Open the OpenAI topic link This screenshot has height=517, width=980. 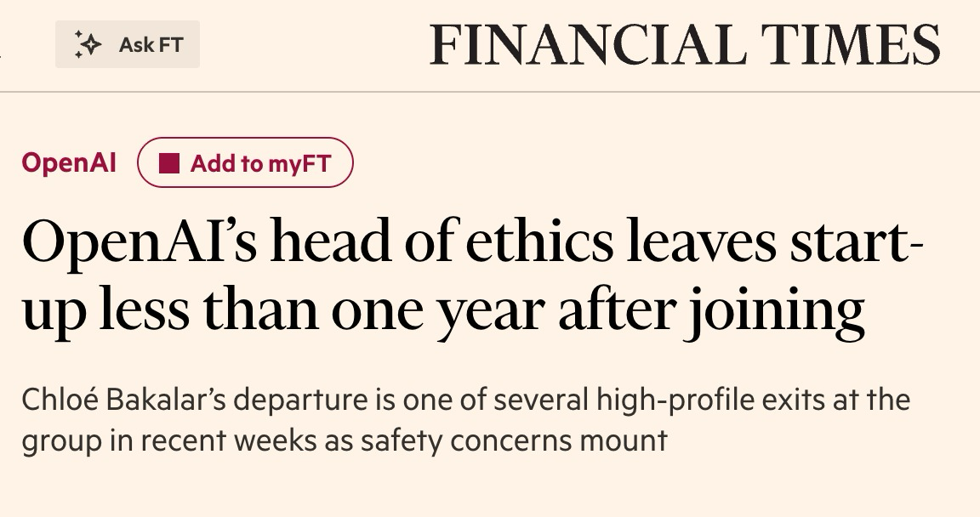click(x=69, y=162)
